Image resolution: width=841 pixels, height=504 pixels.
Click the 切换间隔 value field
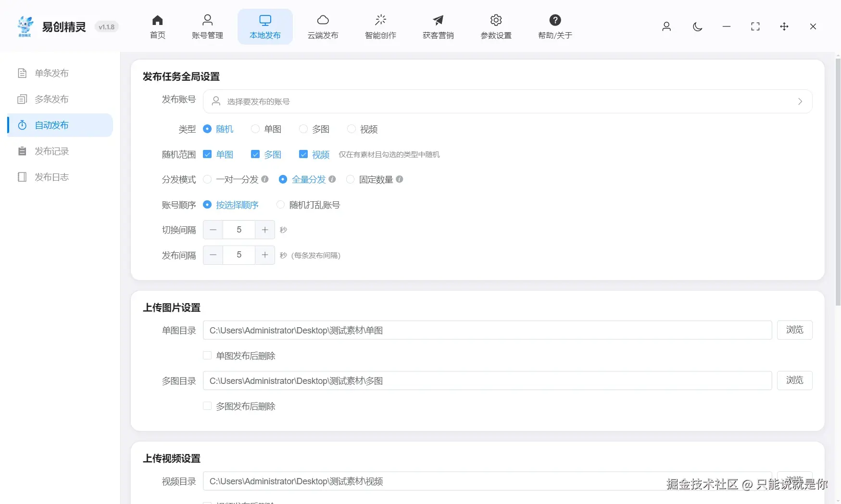coord(239,230)
